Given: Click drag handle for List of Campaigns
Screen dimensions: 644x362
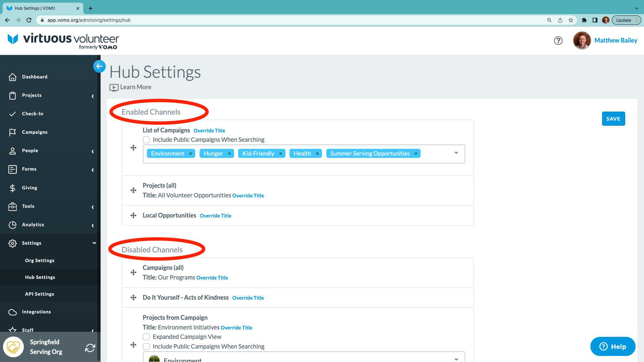Looking at the screenshot, I should [133, 148].
